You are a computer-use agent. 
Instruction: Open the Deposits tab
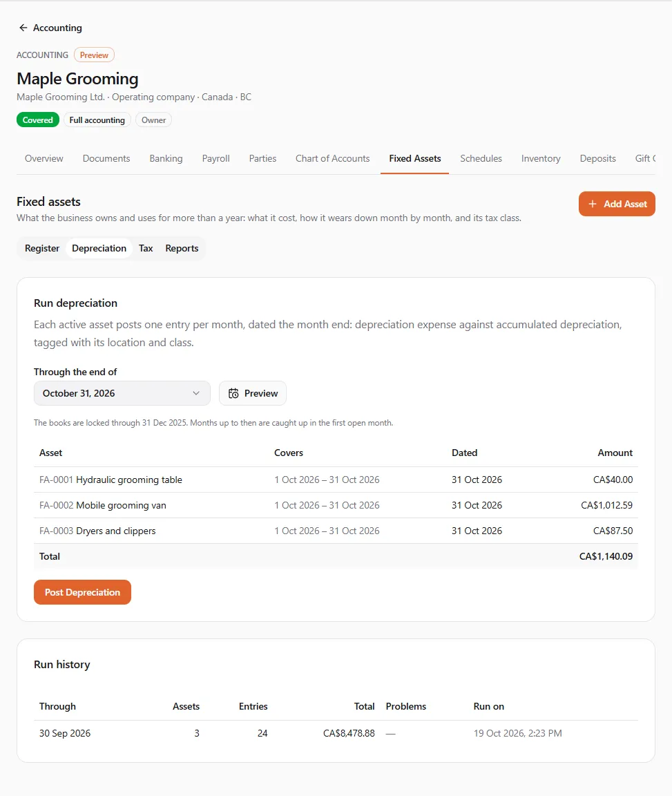598,158
